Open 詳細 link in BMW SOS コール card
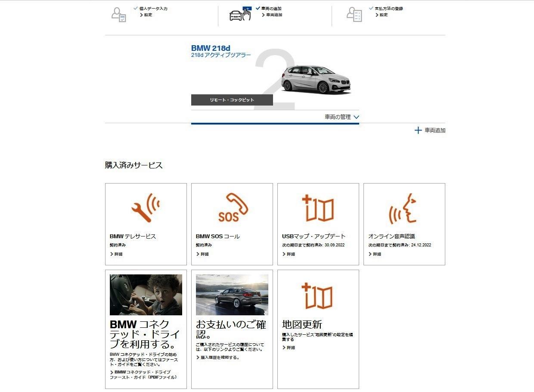This screenshot has height=392, width=534. 202,254
